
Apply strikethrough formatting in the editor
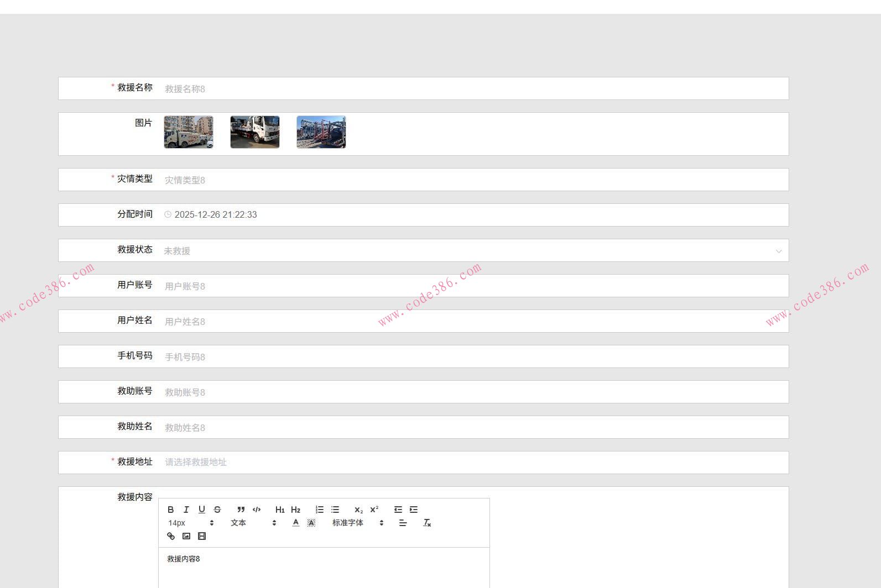click(x=217, y=510)
